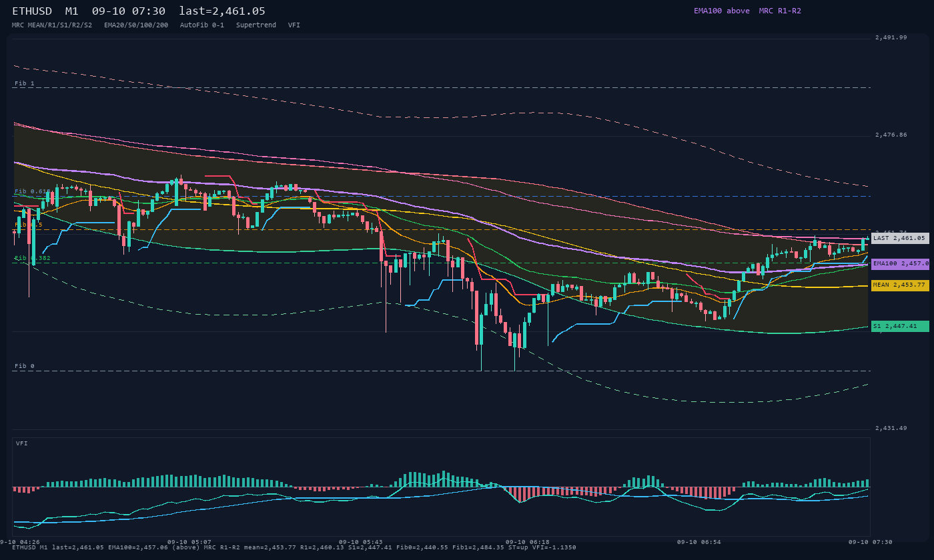Click the 2,476.86 price axis label

891,135
